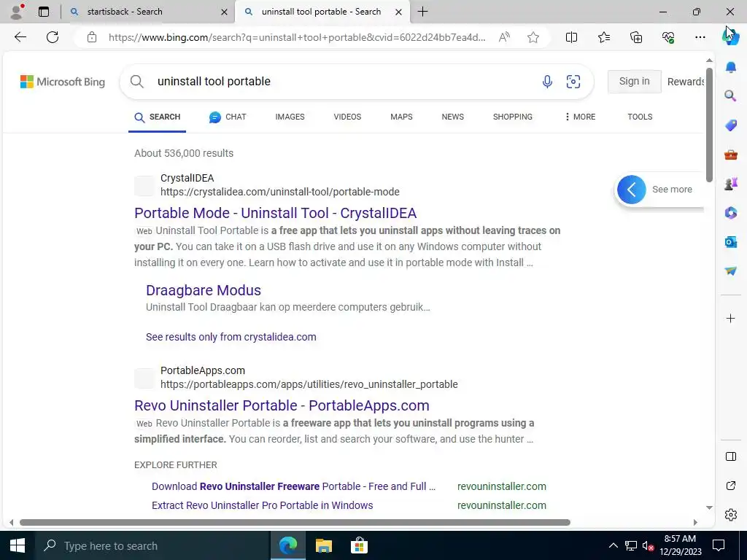747x560 pixels.
Task: Open sidebar Drop paper plane icon
Action: pyautogui.click(x=731, y=271)
